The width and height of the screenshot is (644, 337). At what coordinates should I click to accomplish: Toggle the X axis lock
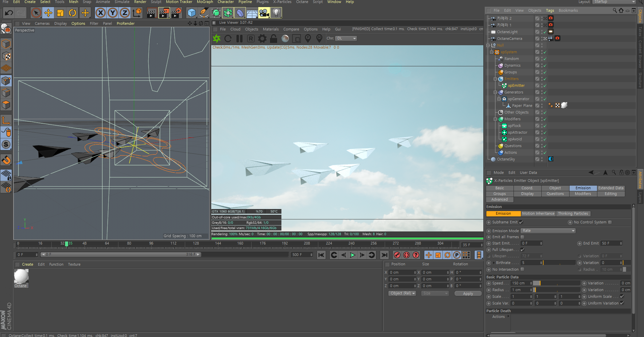pyautogui.click(x=100, y=13)
